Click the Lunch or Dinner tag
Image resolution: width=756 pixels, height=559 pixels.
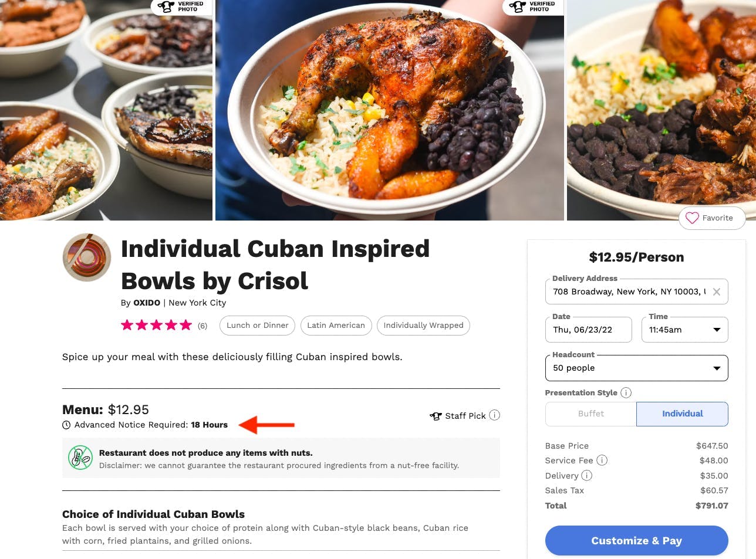click(257, 326)
